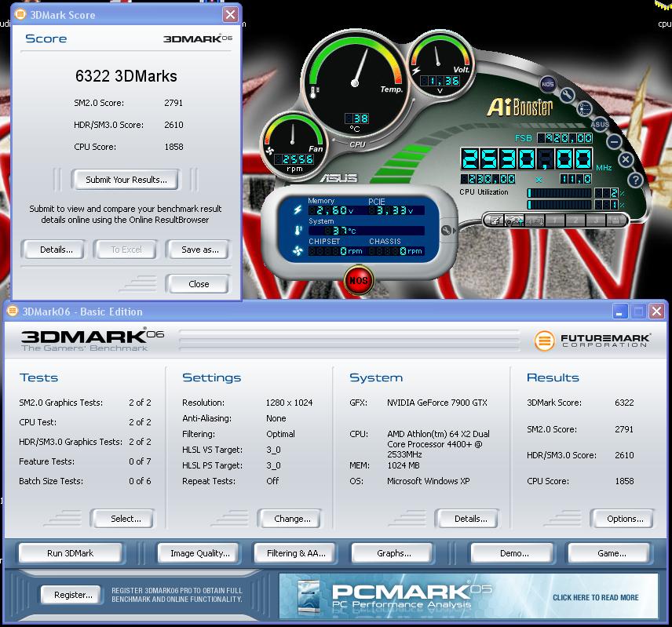Minimize AI Booster with the minus icon
The image size is (672, 627).
click(x=614, y=141)
